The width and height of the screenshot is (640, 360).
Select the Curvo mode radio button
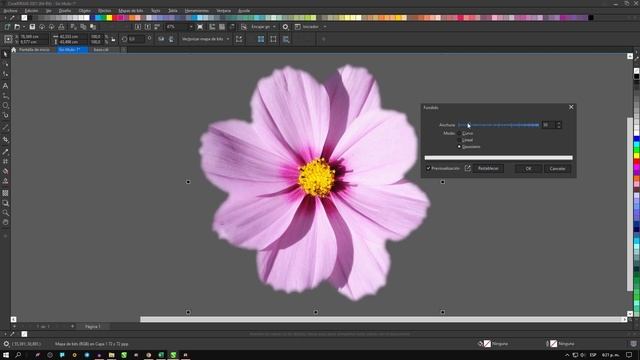tap(459, 133)
